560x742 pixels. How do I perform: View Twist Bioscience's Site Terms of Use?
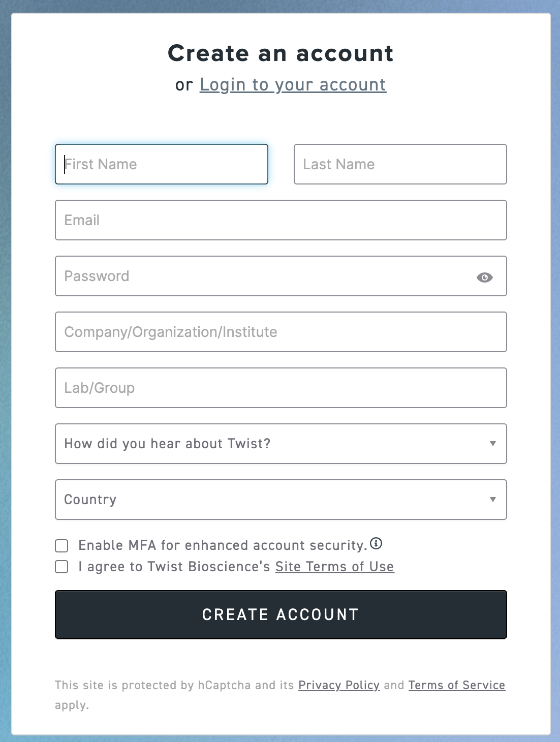tap(334, 566)
